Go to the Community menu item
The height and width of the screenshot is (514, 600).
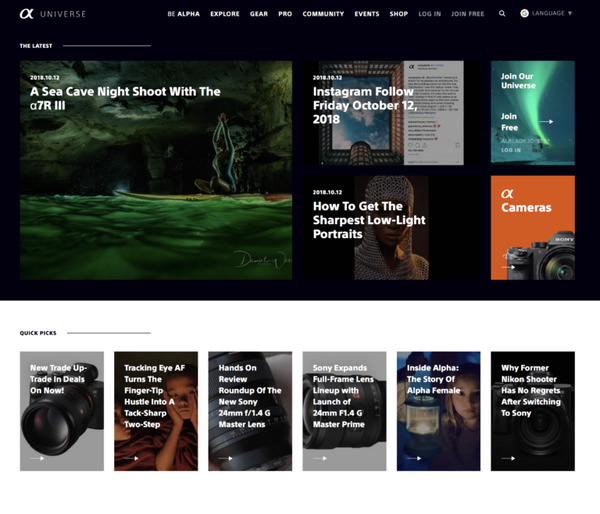(323, 14)
